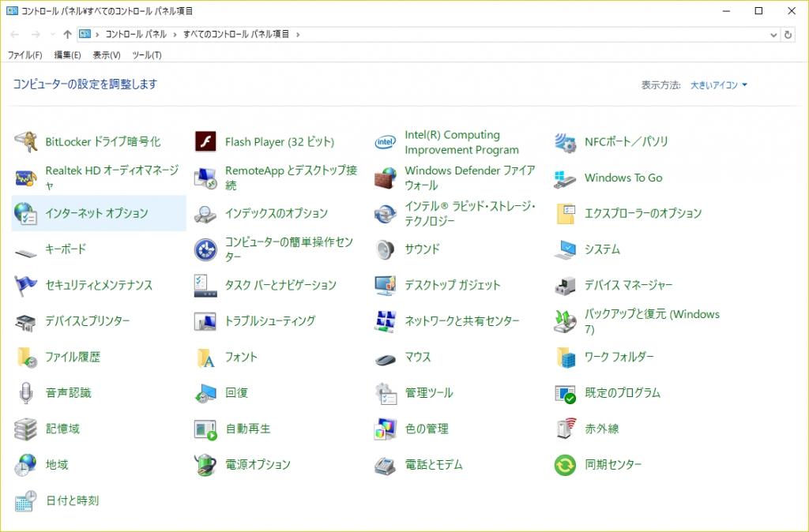This screenshot has height=532, width=809.
Task: Open the 音声認識 microphone icon
Action: 25,393
